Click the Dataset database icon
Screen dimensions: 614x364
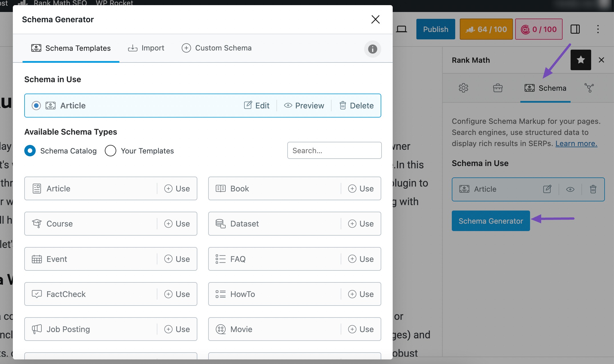pos(220,224)
